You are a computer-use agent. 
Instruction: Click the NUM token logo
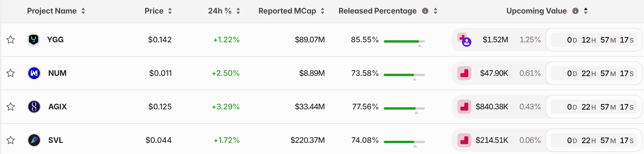34,73
